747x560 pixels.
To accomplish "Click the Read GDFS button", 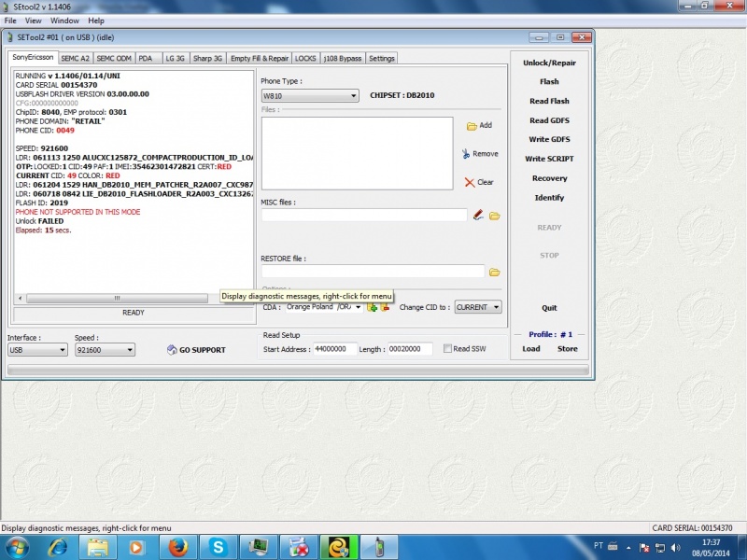I will (549, 120).
